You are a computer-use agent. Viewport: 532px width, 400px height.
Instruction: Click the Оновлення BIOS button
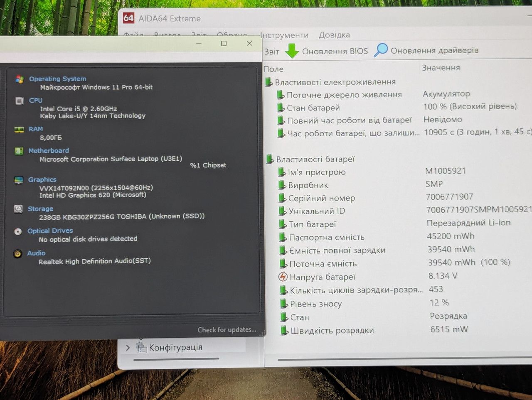point(327,51)
